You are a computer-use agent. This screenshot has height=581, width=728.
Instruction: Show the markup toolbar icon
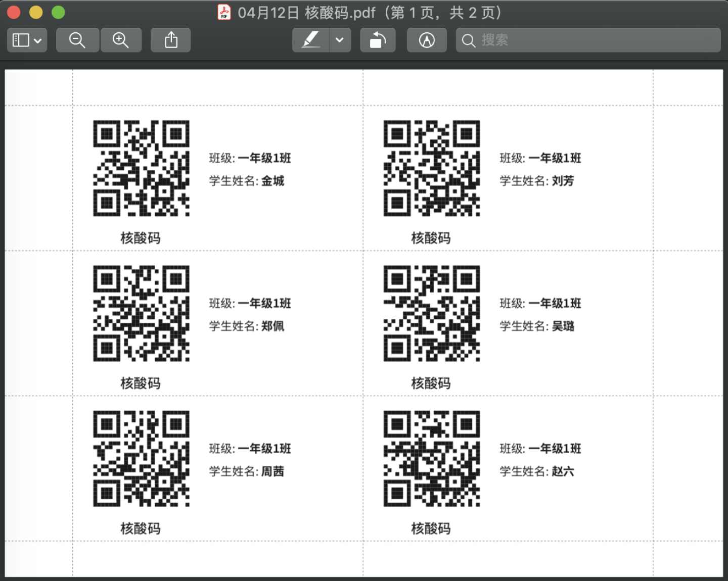point(427,40)
